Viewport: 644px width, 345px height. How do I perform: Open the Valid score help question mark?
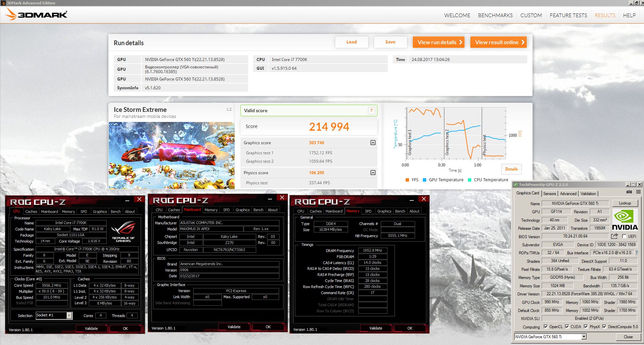371,111
